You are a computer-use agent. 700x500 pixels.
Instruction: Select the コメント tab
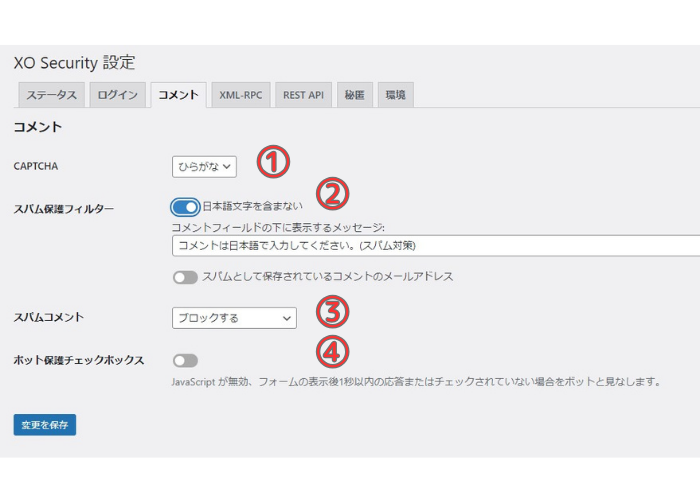click(179, 95)
